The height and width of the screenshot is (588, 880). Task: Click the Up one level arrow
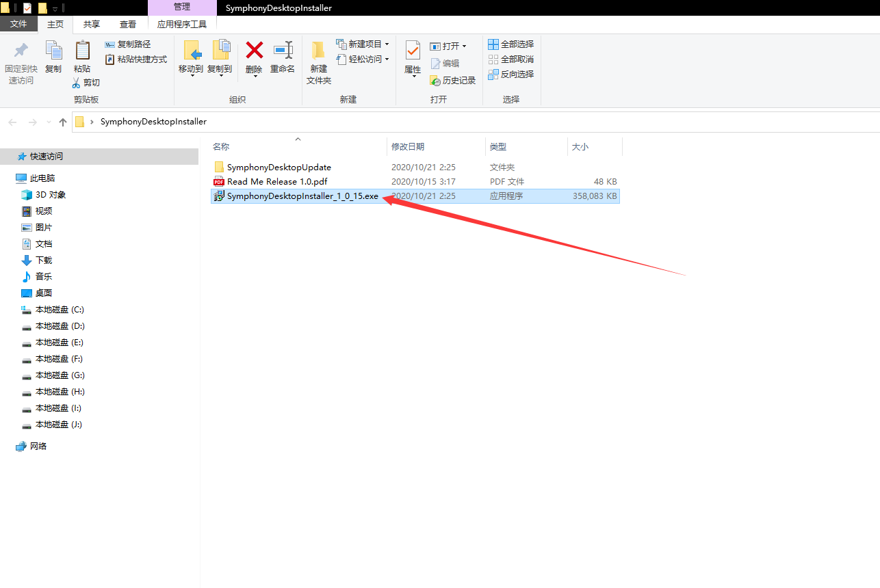click(63, 122)
